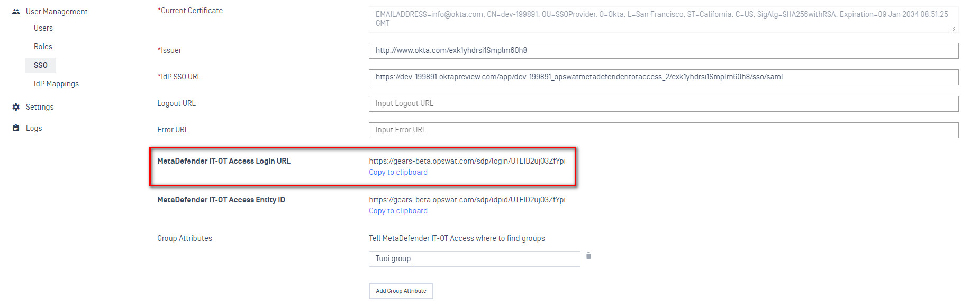The image size is (980, 303).
Task: Click the Group Attributes label
Action: [185, 238]
